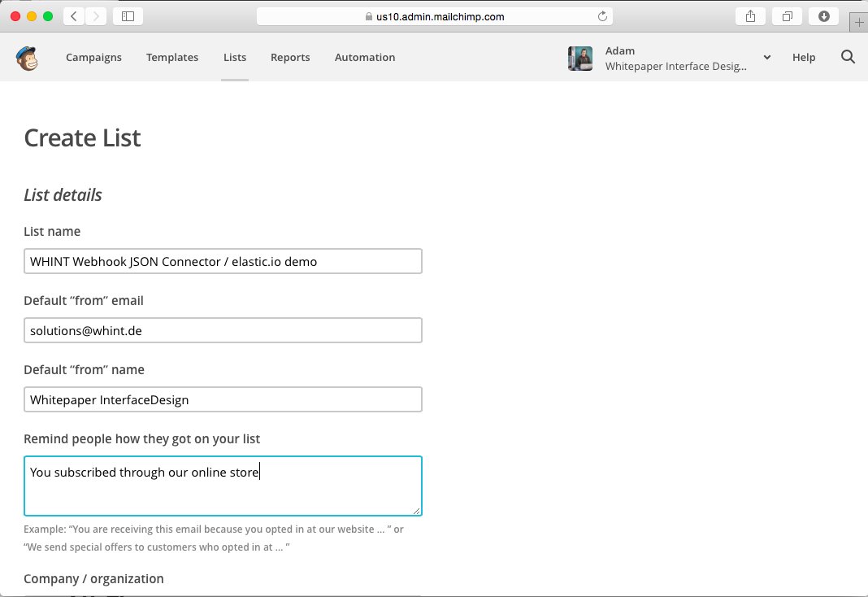868x597 pixels.
Task: Reload the page via the refresh icon
Action: [601, 15]
